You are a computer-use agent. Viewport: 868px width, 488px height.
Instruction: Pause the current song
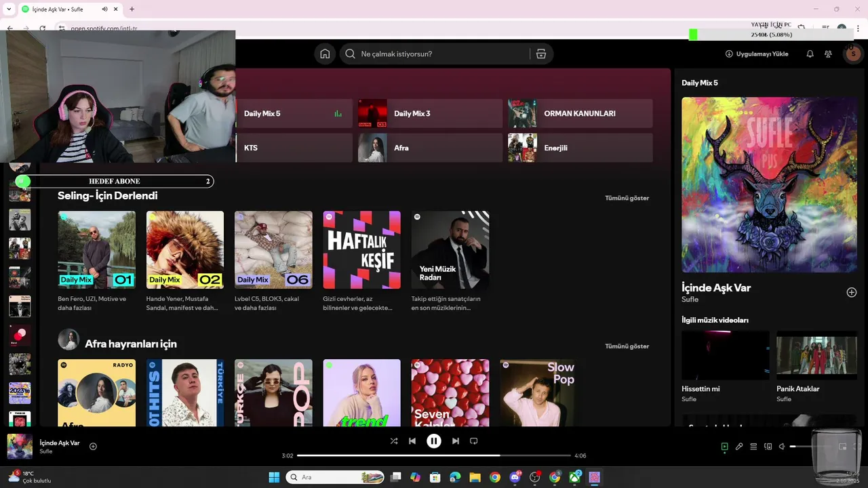pos(434,441)
